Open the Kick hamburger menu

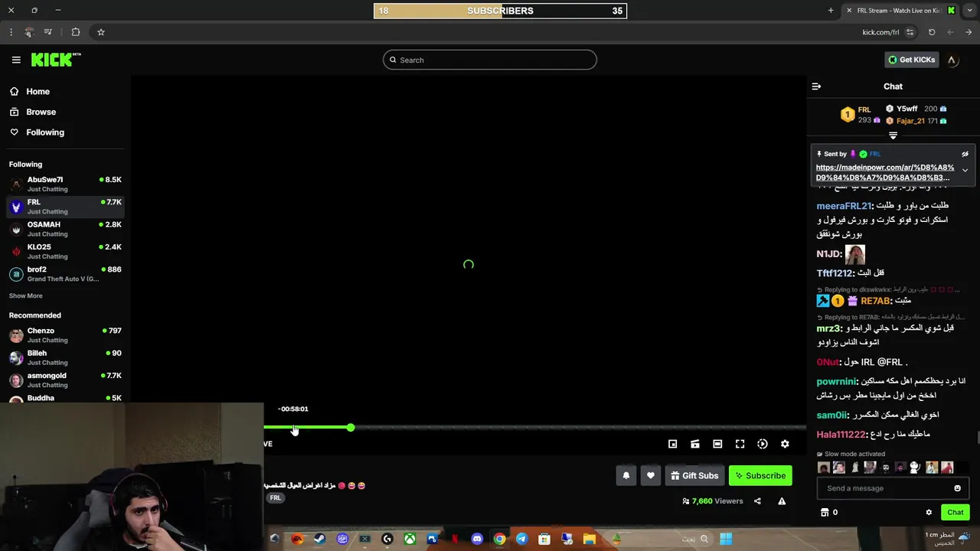point(16,60)
